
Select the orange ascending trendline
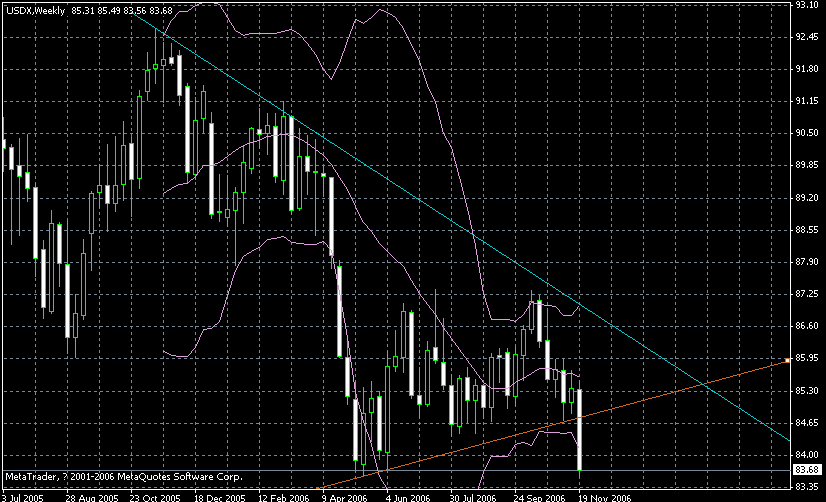pyautogui.click(x=553, y=425)
